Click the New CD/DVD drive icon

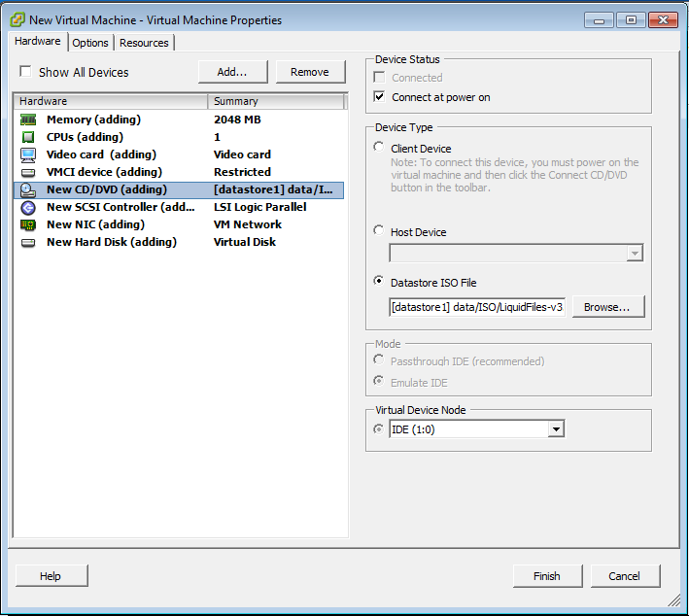click(x=28, y=189)
